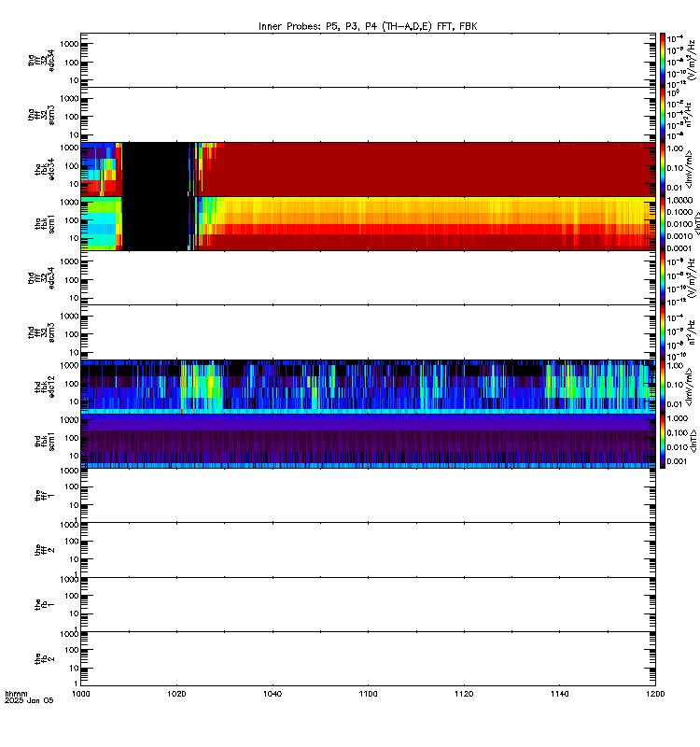Click the color bar beside tha fff scm3 panel

tap(663, 114)
